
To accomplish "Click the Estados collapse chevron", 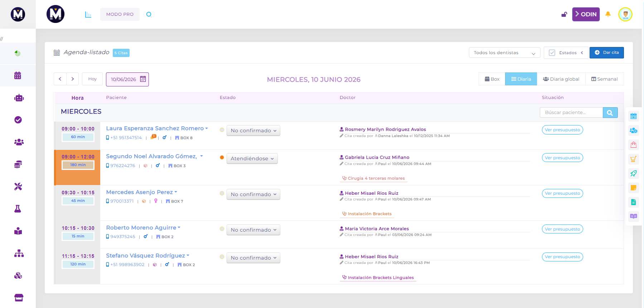I will (582, 53).
